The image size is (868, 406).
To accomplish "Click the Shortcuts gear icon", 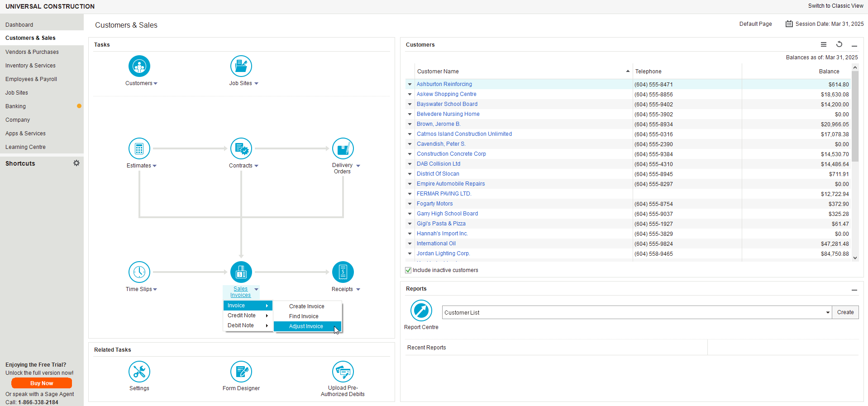I will click(76, 163).
